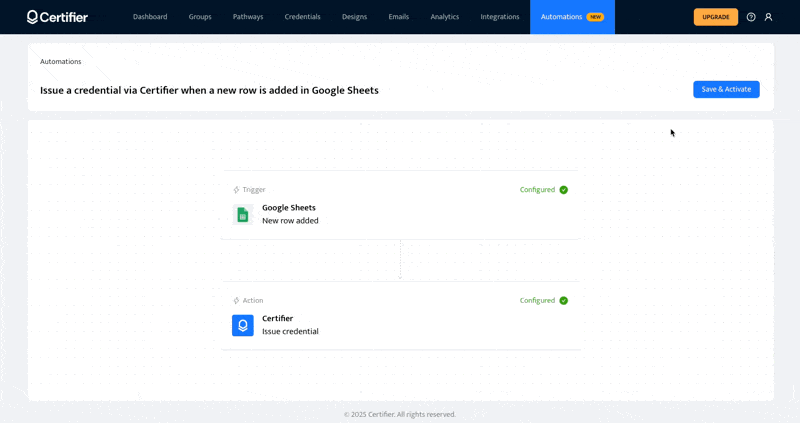View the Analytics tab
The width and height of the screenshot is (800, 423).
pos(444,17)
